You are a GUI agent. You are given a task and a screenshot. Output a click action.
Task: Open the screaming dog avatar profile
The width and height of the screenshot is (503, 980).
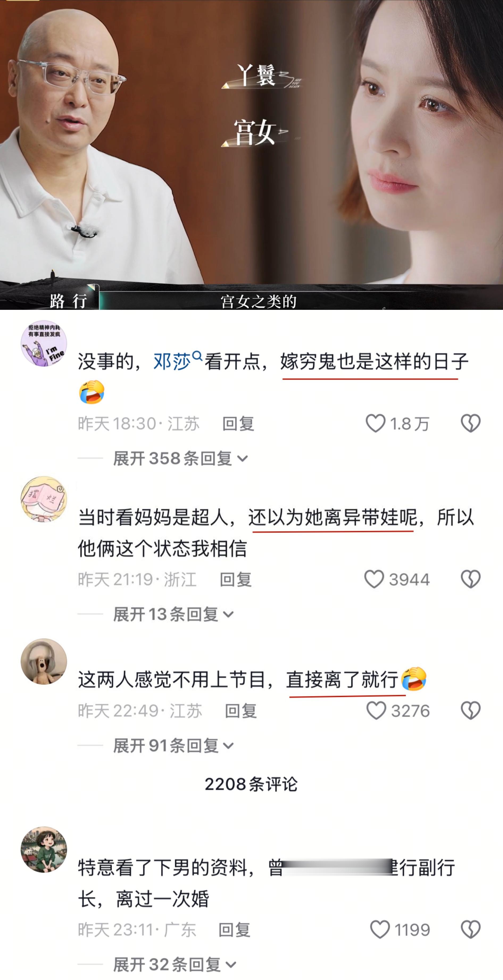click(44, 661)
